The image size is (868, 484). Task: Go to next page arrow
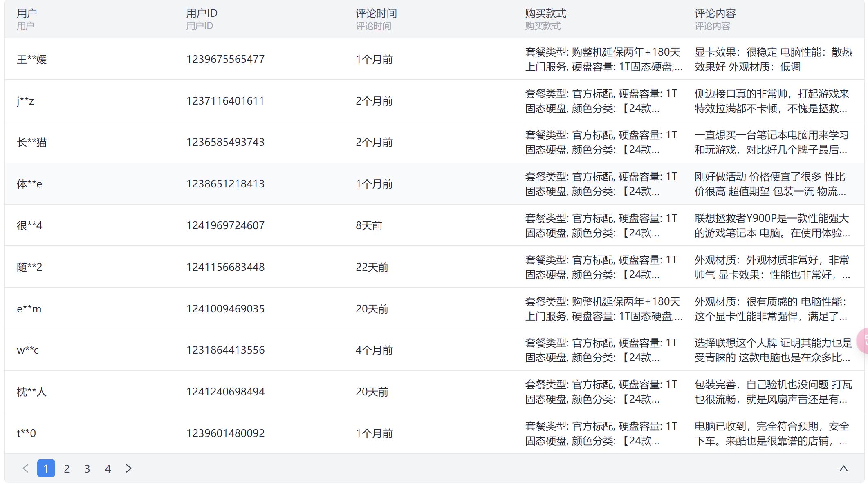(x=129, y=468)
